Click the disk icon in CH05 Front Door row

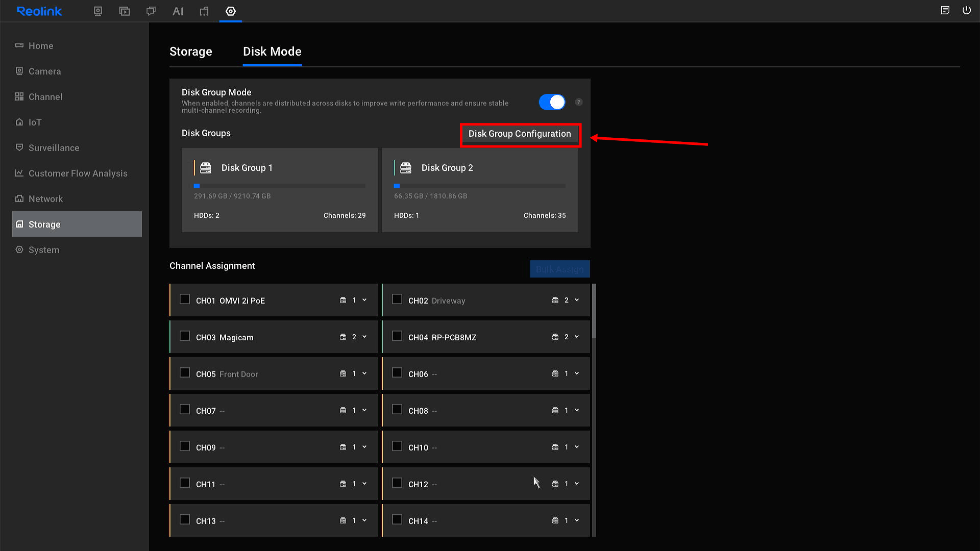click(343, 374)
